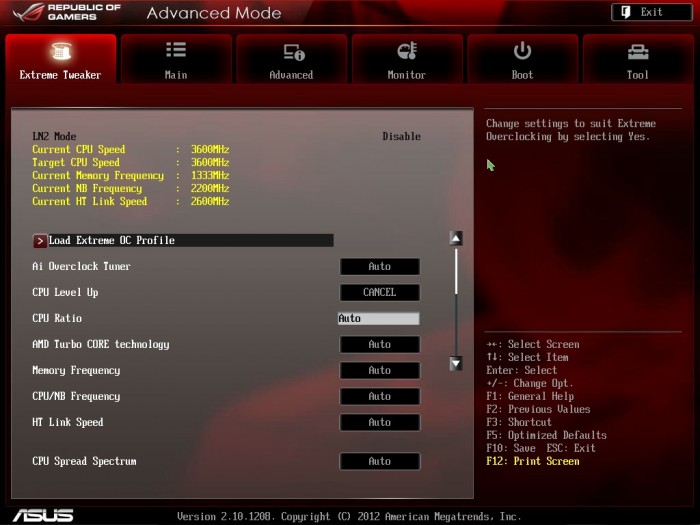
Task: Open the CPU Level Up CANCEL dropdown
Action: coord(379,292)
